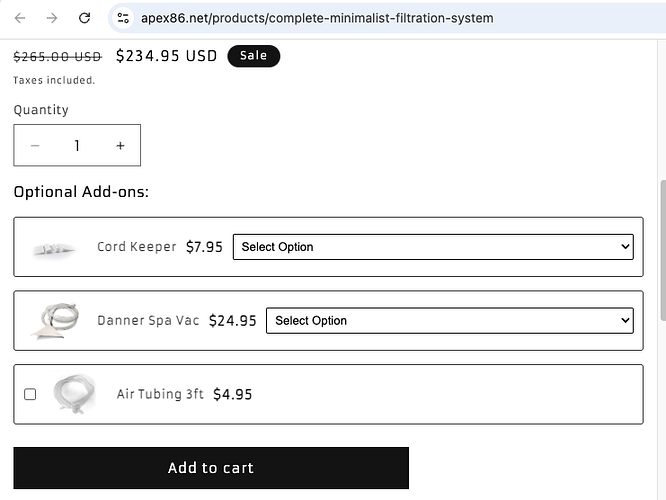
Task: Click the Air Tubing 3ft image
Action: click(x=74, y=394)
